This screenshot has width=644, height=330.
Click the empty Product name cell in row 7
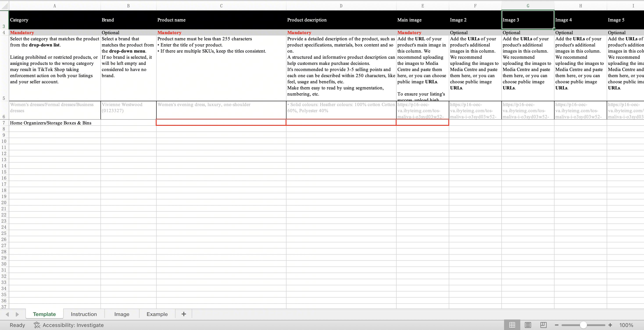point(221,122)
